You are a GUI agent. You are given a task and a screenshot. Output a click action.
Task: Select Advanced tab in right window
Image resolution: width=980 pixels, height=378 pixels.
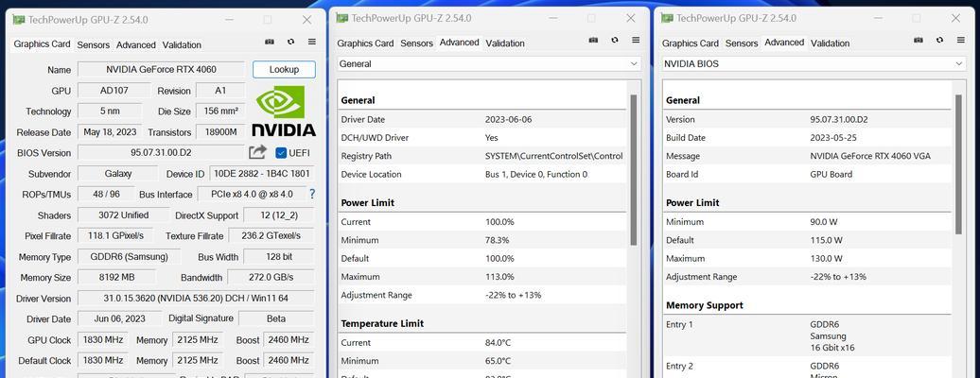[x=784, y=43]
